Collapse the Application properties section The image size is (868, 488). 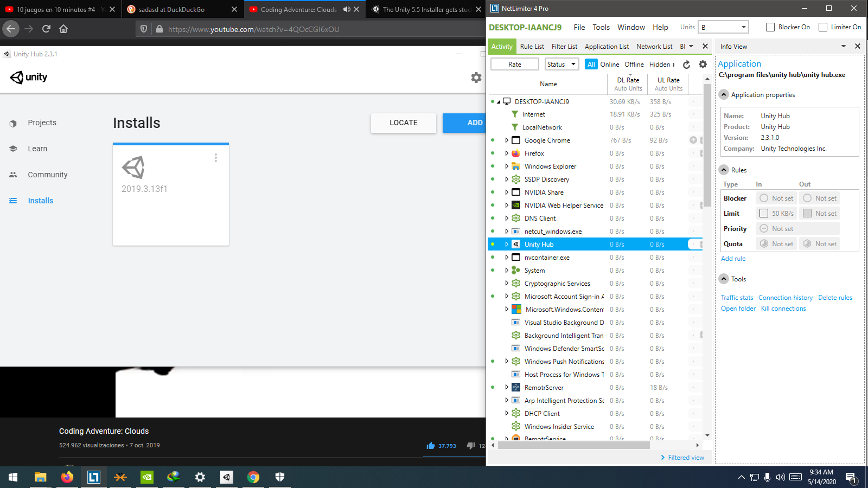[x=724, y=95]
